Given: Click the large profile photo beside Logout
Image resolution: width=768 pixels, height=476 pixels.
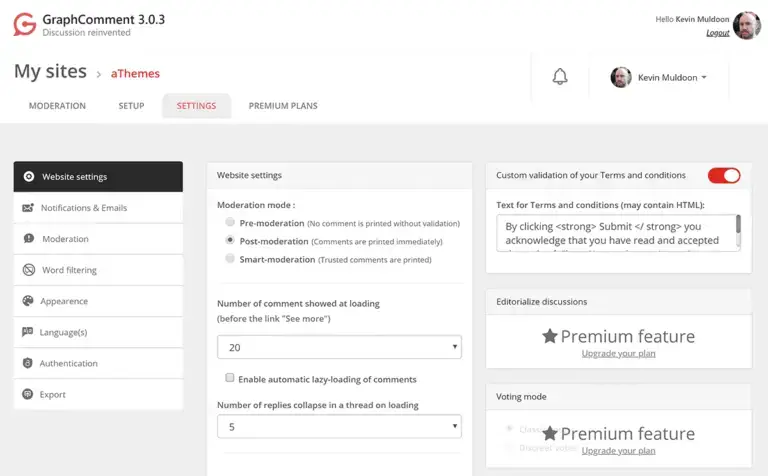Looking at the screenshot, I should tap(747, 25).
